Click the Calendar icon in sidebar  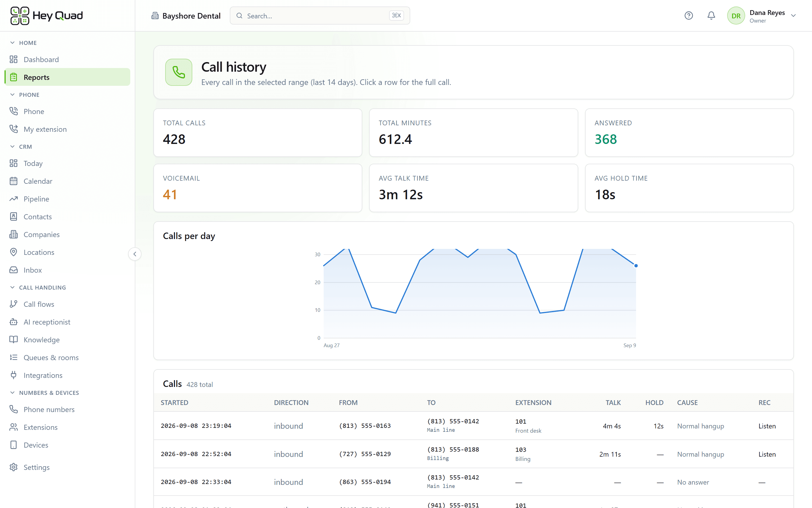pos(14,181)
